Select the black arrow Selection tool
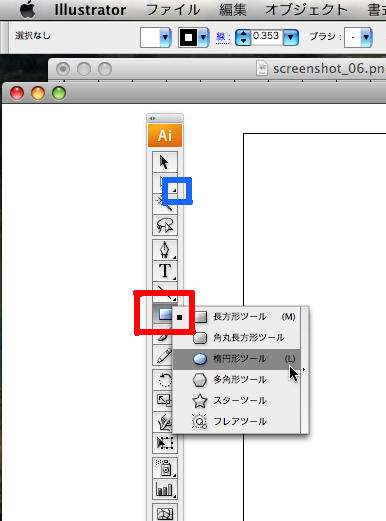The image size is (386, 521). 165,162
